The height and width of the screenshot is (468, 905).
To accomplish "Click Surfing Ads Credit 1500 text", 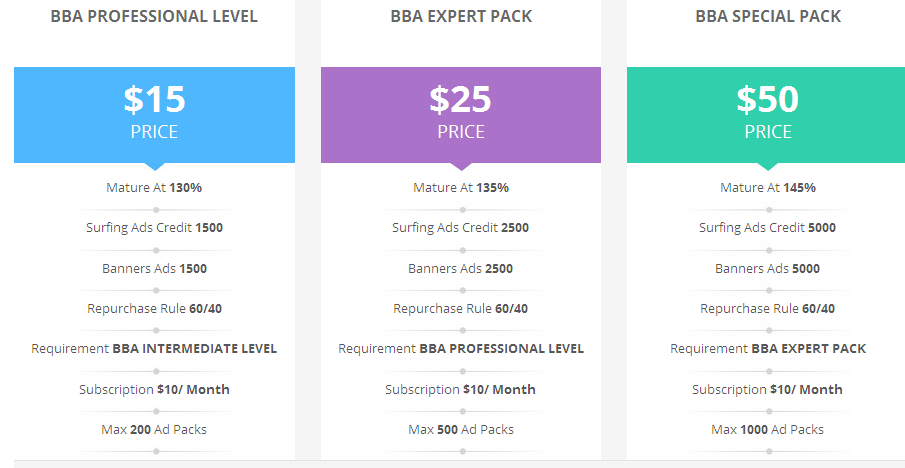I will 154,228.
